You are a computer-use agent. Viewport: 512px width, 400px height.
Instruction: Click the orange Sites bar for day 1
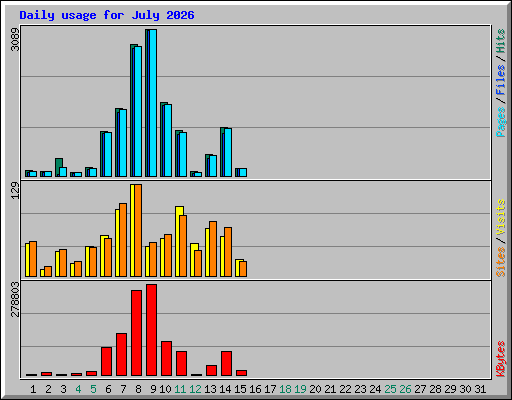coord(33,259)
